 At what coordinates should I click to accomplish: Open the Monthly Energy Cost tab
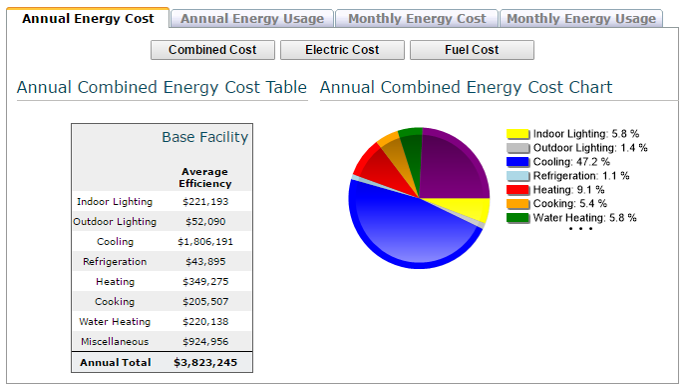point(417,19)
